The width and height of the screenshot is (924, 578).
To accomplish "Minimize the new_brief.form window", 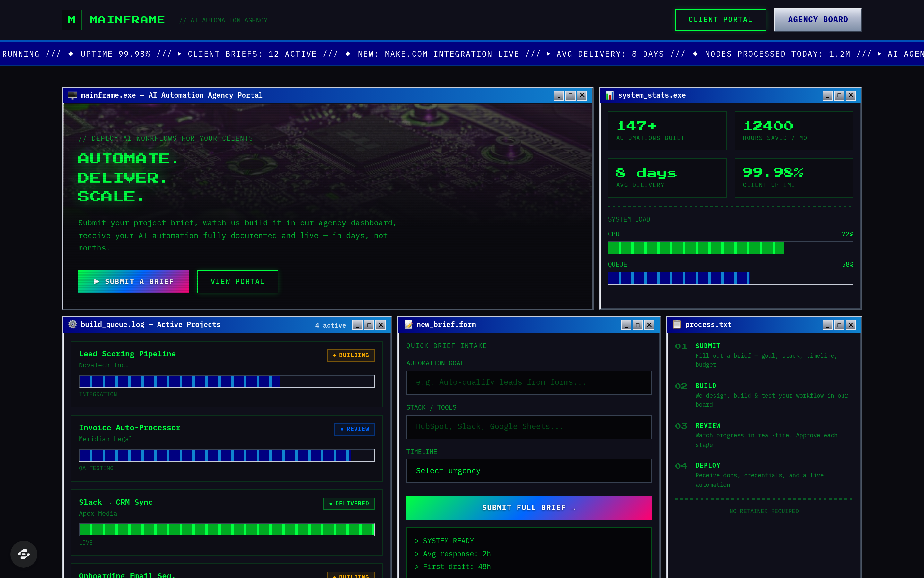I will click(626, 325).
